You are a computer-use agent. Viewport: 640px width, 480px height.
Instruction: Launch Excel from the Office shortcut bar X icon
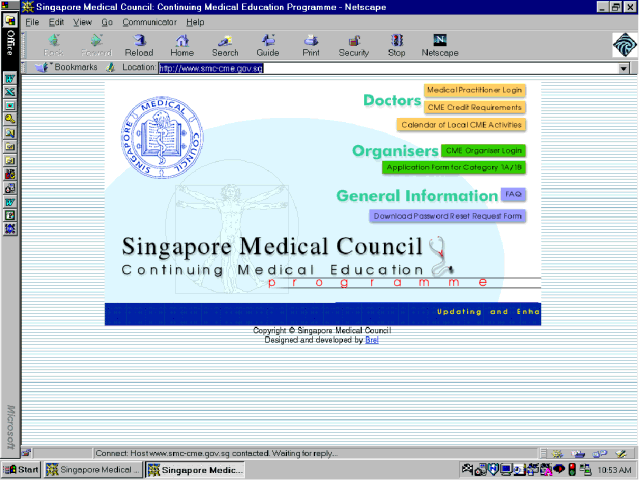(10, 92)
